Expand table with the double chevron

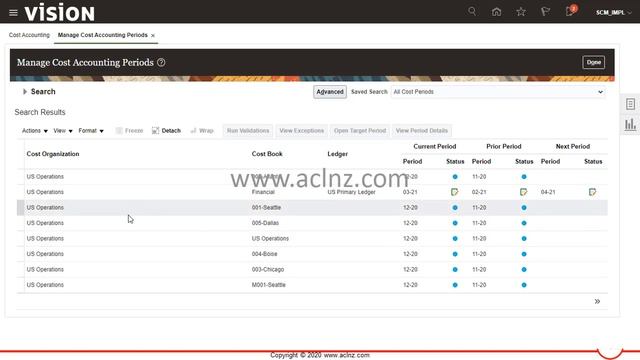(x=597, y=302)
